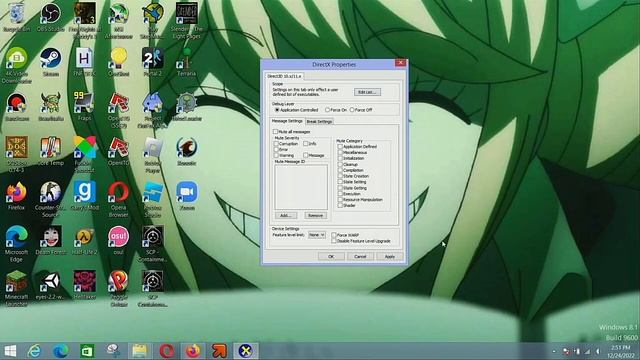The width and height of the screenshot is (640, 360).
Task: Open DOSBox desktop shortcut
Action: tap(16, 155)
